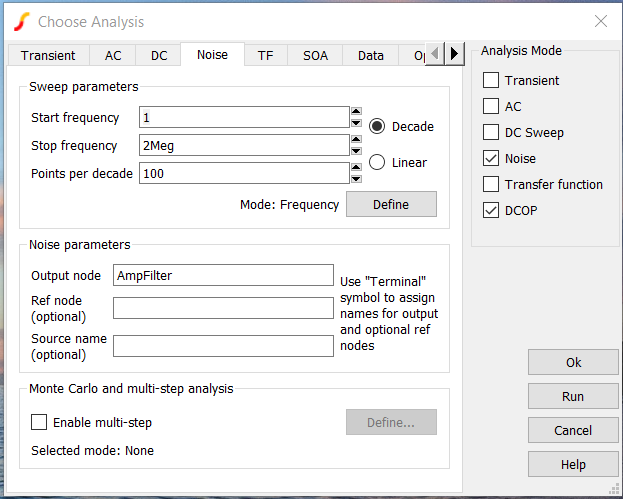
Task: Switch to the AC tab
Action: click(113, 56)
